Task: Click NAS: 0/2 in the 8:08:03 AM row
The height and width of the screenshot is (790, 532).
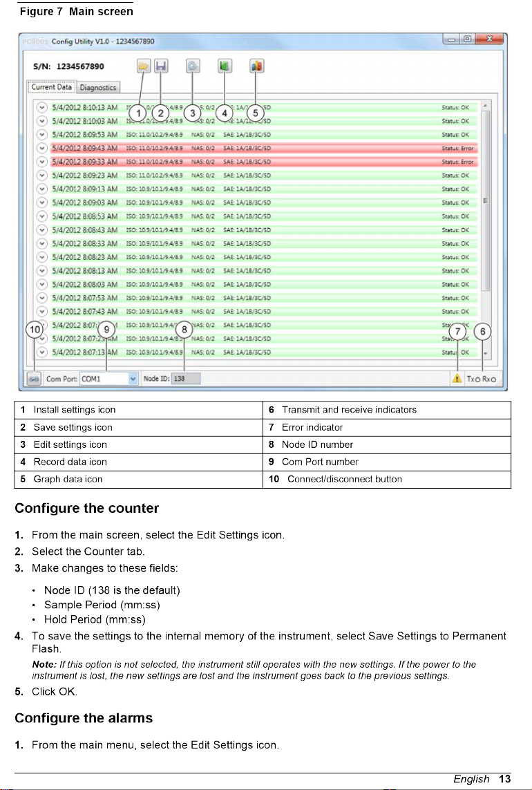Action: 203,284
